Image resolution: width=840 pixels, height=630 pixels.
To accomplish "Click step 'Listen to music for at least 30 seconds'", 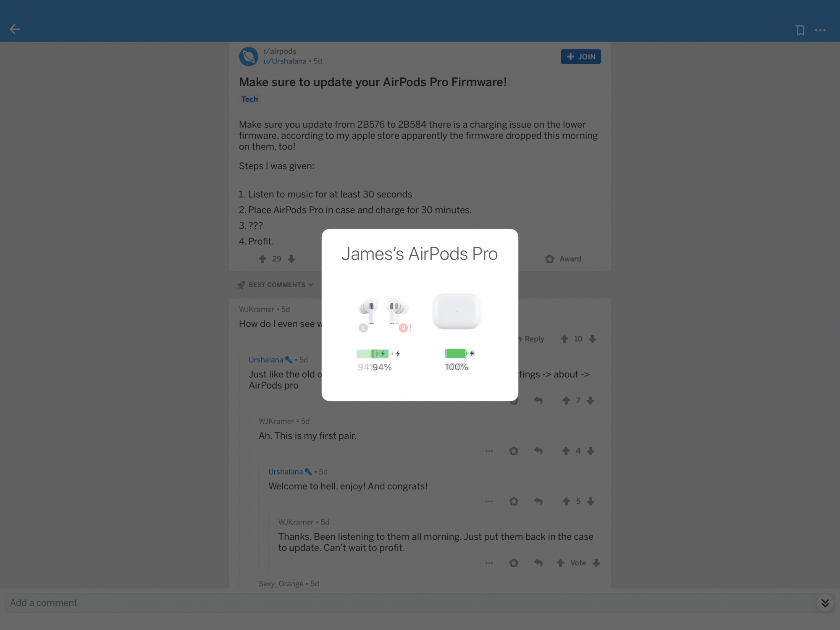I will click(330, 194).
